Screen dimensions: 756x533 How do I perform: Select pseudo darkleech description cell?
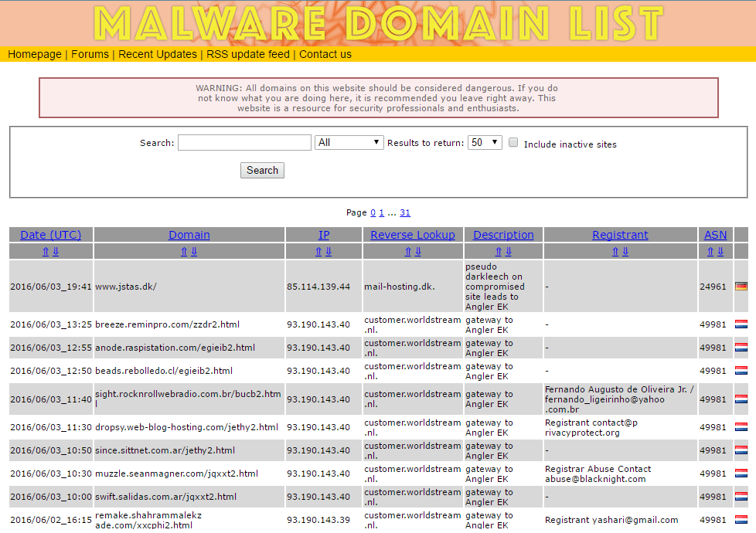point(503,287)
